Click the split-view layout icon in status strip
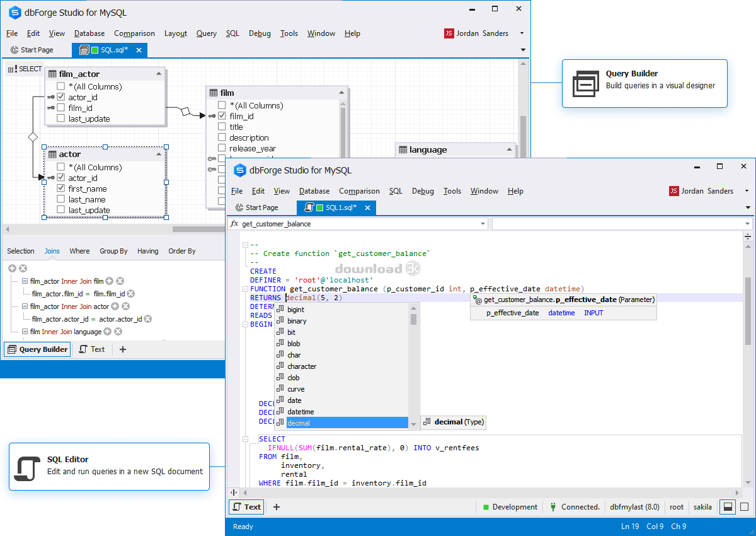The height and width of the screenshot is (536, 756). (727, 507)
